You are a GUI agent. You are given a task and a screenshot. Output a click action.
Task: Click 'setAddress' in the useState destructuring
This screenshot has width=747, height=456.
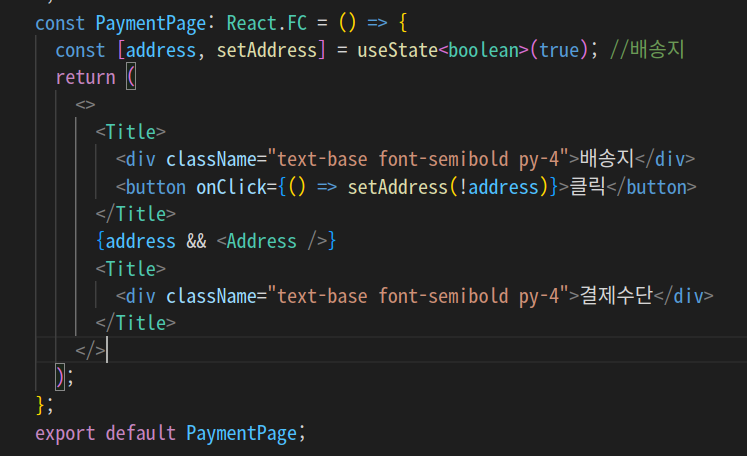(267, 51)
